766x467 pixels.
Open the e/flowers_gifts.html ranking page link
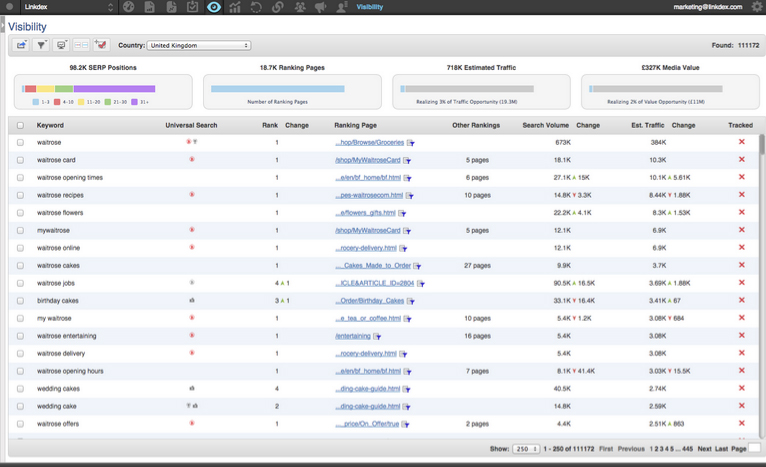pyautogui.click(x=365, y=213)
